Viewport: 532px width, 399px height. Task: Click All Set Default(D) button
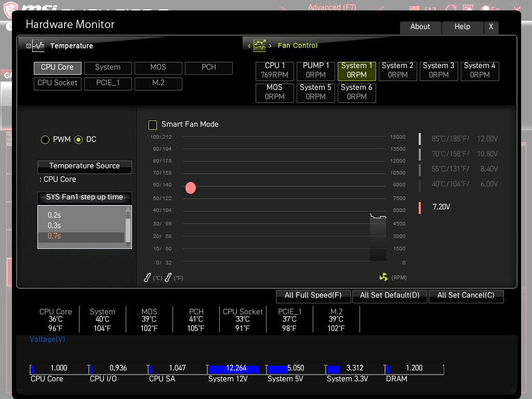[x=390, y=296]
